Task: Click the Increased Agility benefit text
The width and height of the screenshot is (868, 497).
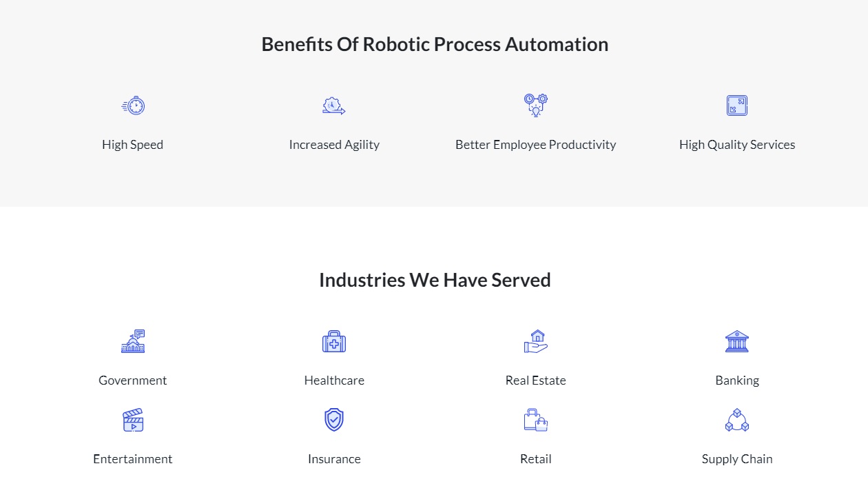Action: pyautogui.click(x=334, y=145)
